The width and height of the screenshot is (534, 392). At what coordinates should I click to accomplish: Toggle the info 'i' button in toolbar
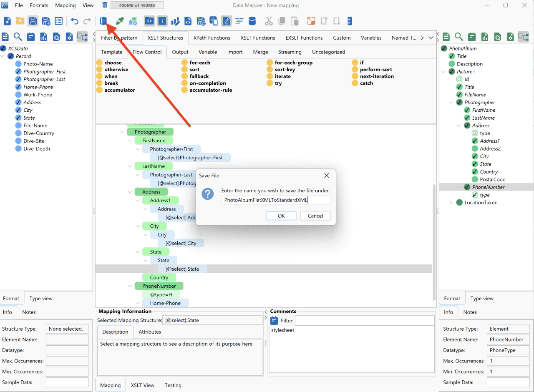[162, 21]
